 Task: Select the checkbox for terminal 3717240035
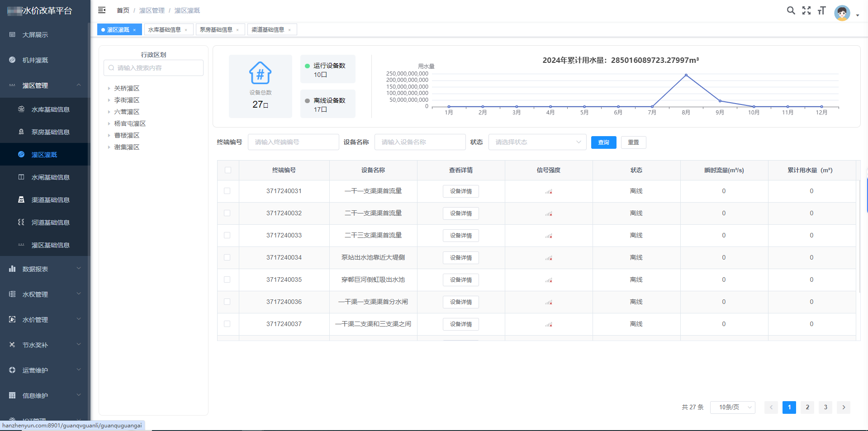click(x=228, y=279)
